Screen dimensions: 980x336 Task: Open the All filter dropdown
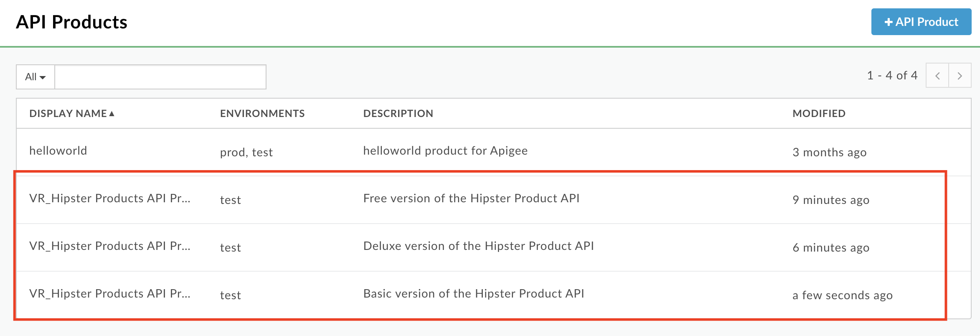pos(36,77)
